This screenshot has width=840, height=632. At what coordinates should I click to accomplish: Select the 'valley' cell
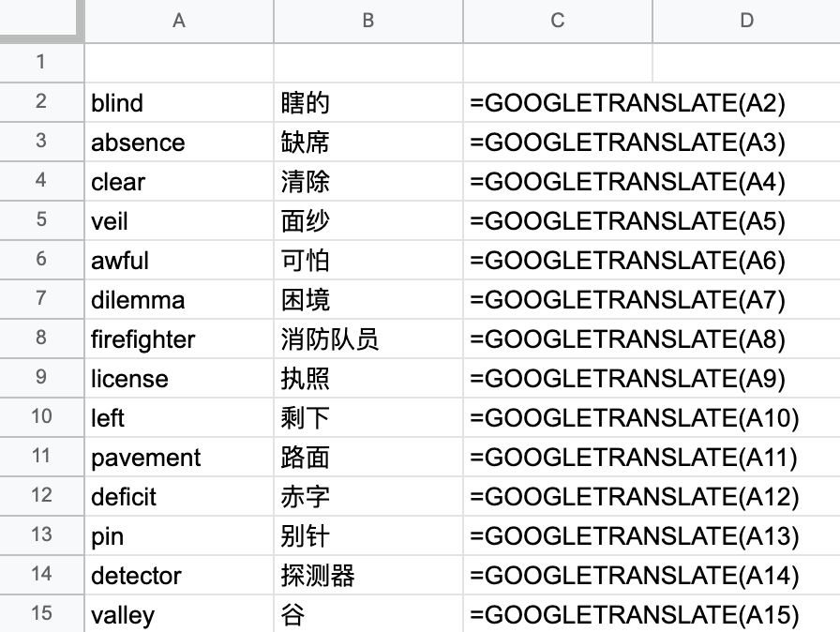179,614
